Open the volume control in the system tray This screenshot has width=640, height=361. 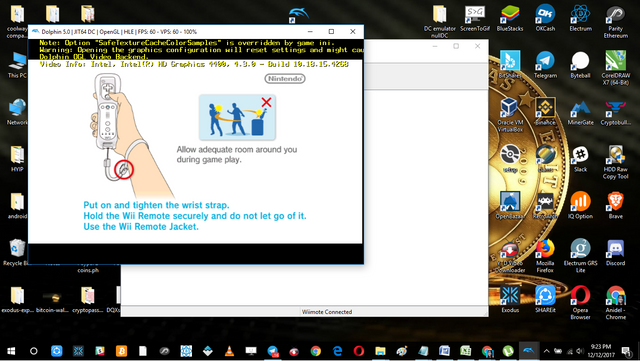(580, 351)
